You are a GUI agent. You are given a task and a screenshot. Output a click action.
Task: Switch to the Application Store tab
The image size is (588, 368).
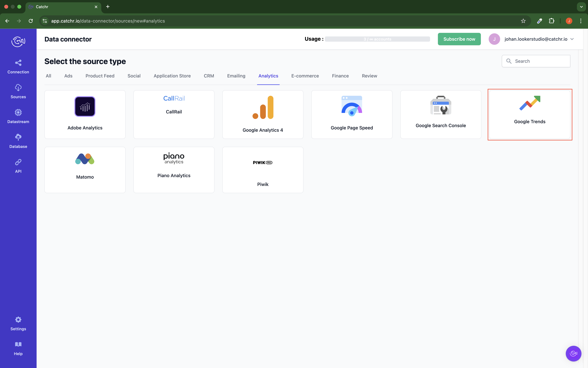pos(172,76)
